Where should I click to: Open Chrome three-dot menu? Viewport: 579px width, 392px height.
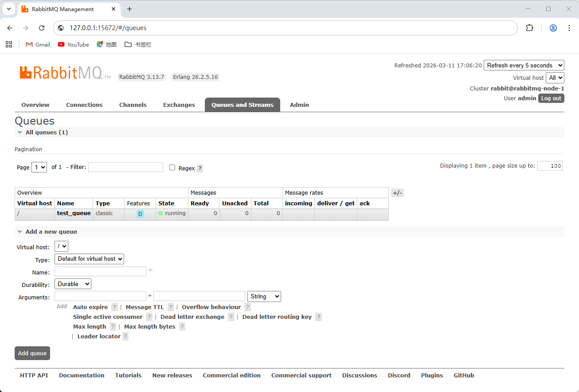click(569, 28)
